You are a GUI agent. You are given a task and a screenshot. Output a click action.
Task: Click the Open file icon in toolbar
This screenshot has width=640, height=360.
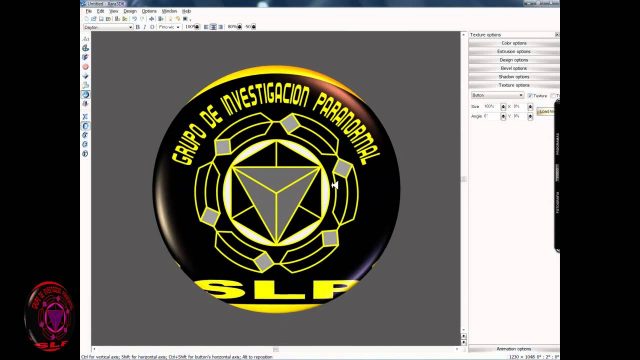point(93,19)
